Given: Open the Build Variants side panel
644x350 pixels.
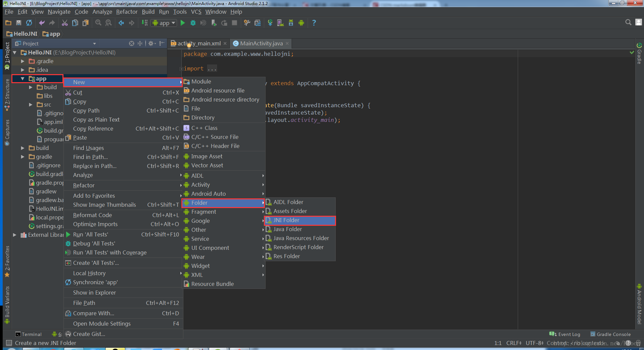Looking at the screenshot, I should point(7,305).
